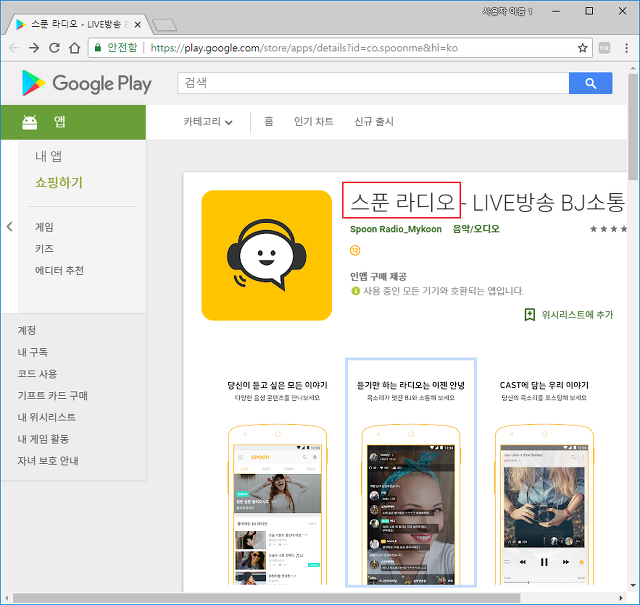Click the browser address bar URL
The image size is (640, 605).
coord(304,48)
